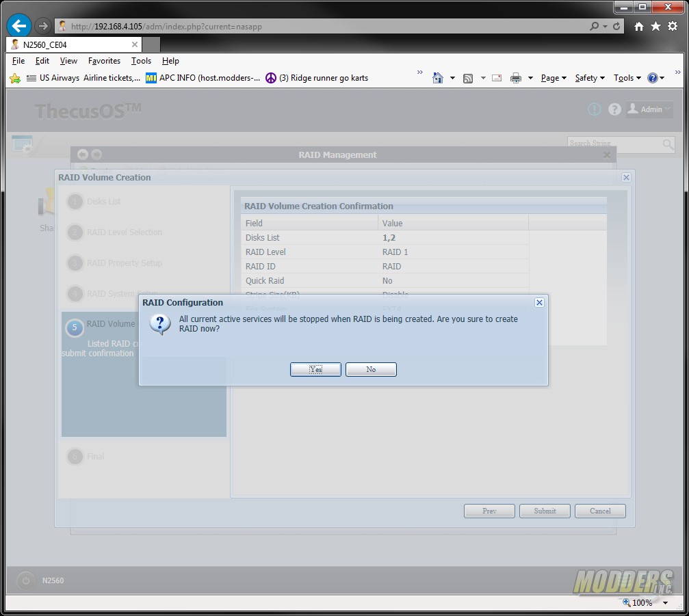Go back with browser back arrow
Viewport: 689px width, 616px height.
tap(19, 26)
